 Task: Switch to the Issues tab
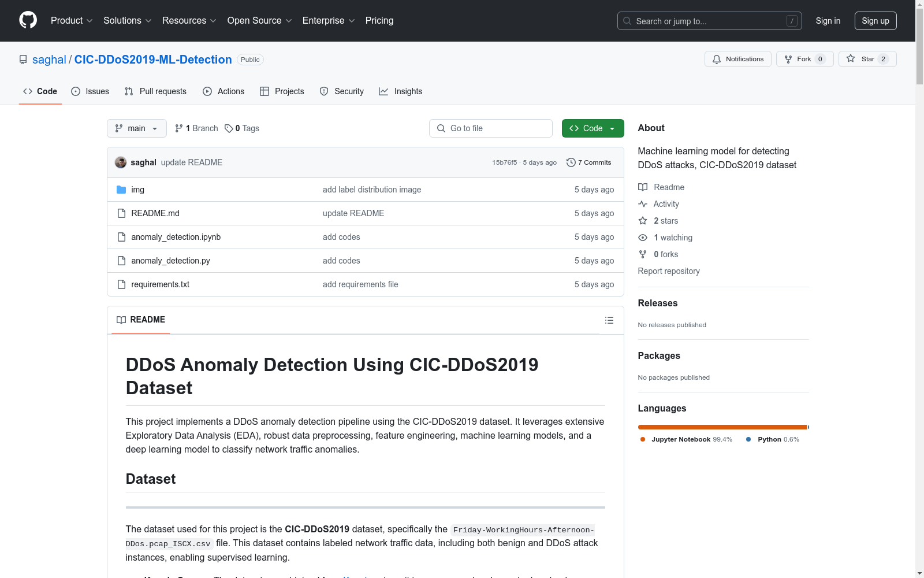[90, 91]
